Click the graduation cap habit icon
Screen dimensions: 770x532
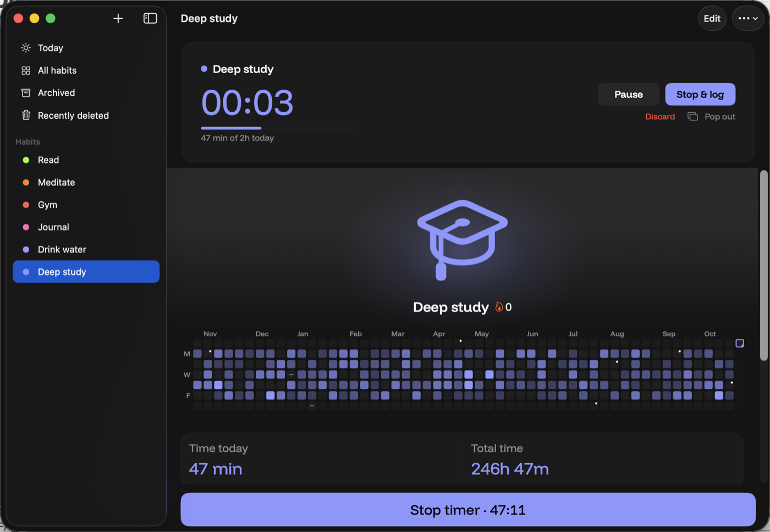point(462,240)
